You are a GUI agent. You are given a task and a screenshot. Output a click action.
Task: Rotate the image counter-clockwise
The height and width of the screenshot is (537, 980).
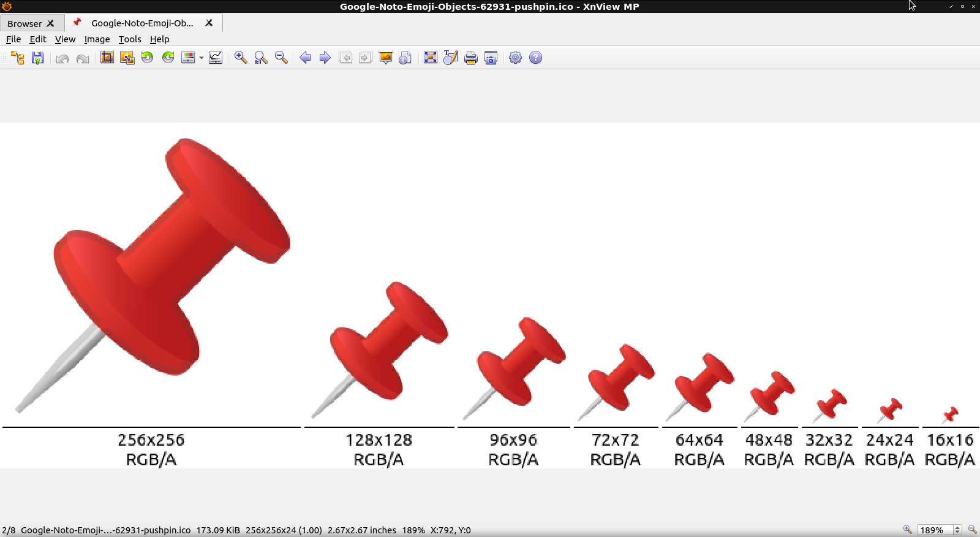148,58
